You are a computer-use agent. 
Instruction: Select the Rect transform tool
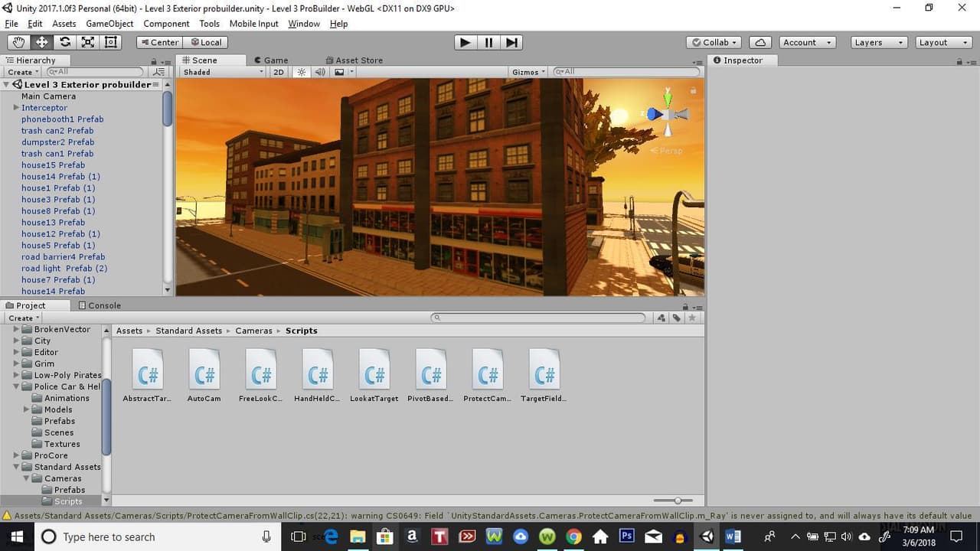coord(111,43)
